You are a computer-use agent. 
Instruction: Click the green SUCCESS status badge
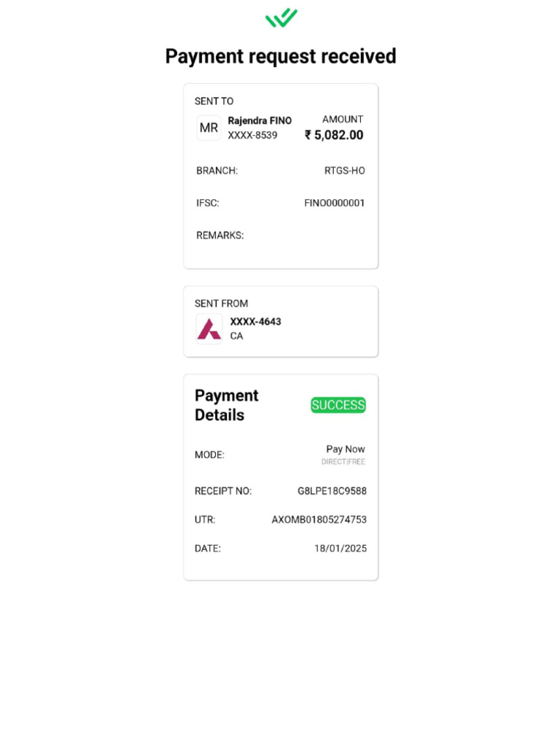tap(338, 405)
